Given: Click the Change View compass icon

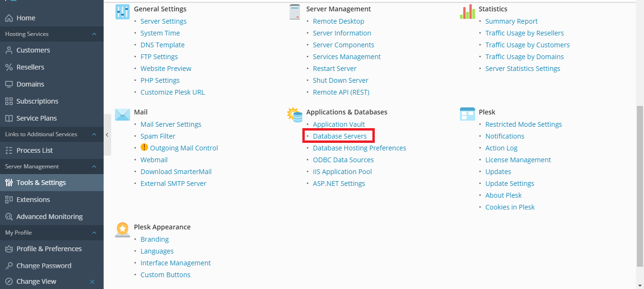Looking at the screenshot, I should (9, 281).
